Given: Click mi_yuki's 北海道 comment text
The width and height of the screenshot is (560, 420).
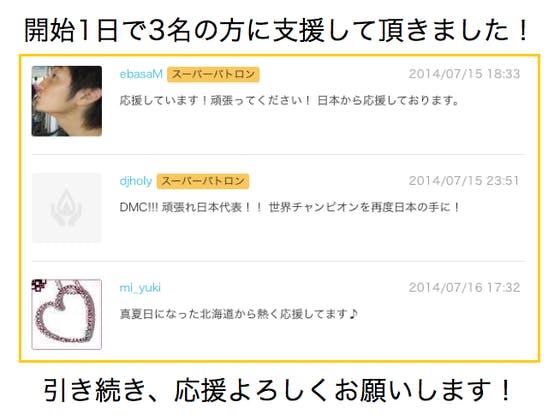Looking at the screenshot, I should [x=239, y=314].
